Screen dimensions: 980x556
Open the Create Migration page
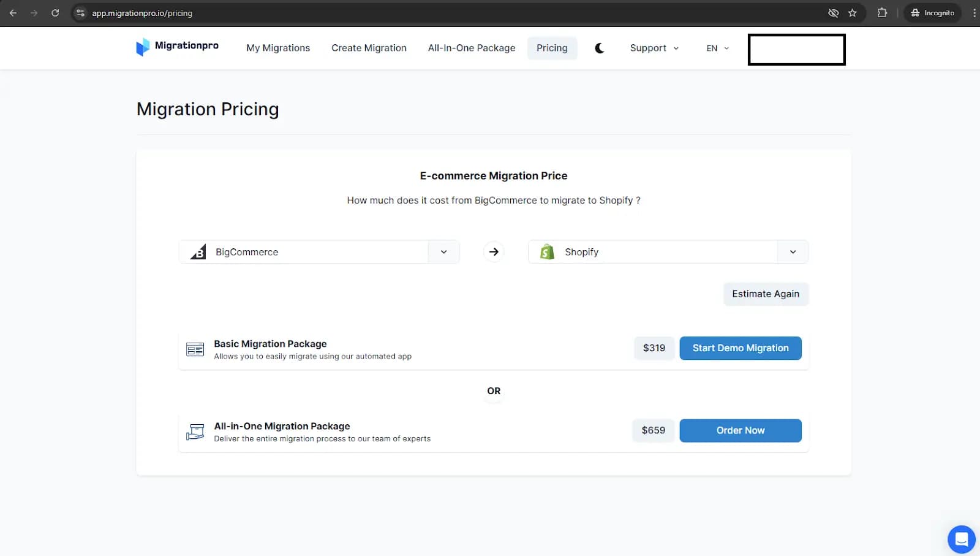point(369,48)
